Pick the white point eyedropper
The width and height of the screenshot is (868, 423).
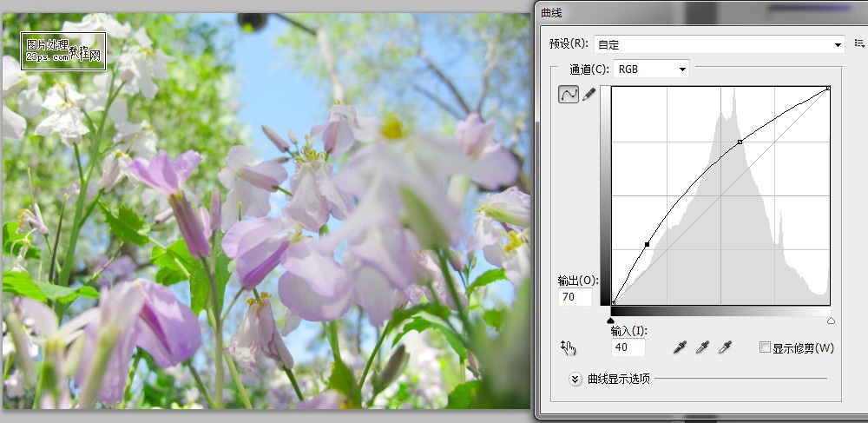click(725, 347)
